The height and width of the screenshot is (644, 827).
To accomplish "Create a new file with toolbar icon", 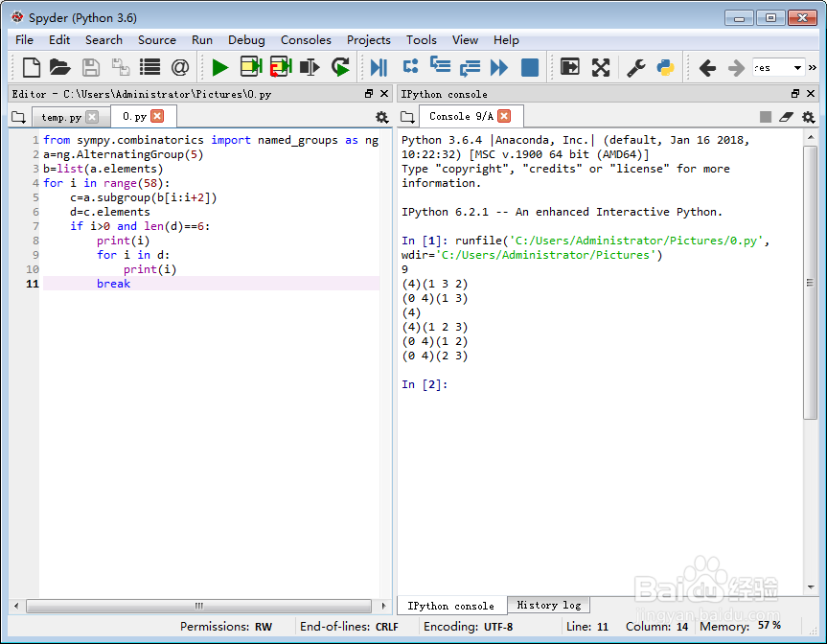I will point(31,67).
